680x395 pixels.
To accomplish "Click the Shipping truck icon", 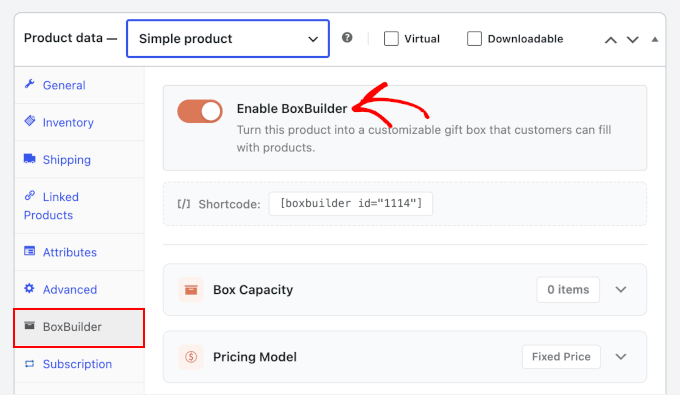I will pyautogui.click(x=29, y=158).
